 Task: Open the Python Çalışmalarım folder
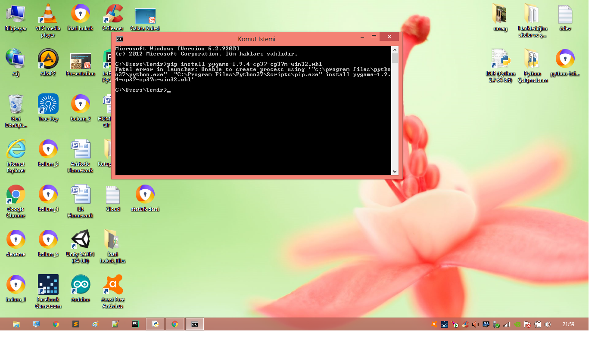533,65
